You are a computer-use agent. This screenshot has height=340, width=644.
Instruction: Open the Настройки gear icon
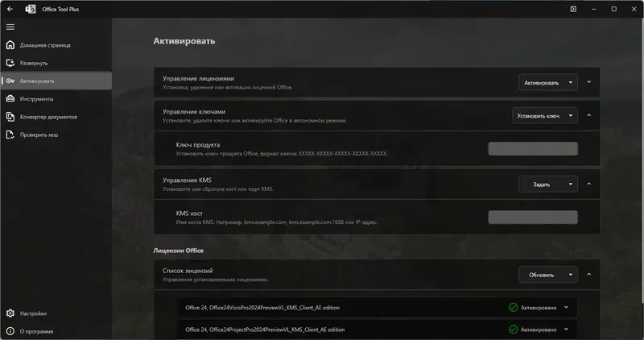coord(10,313)
